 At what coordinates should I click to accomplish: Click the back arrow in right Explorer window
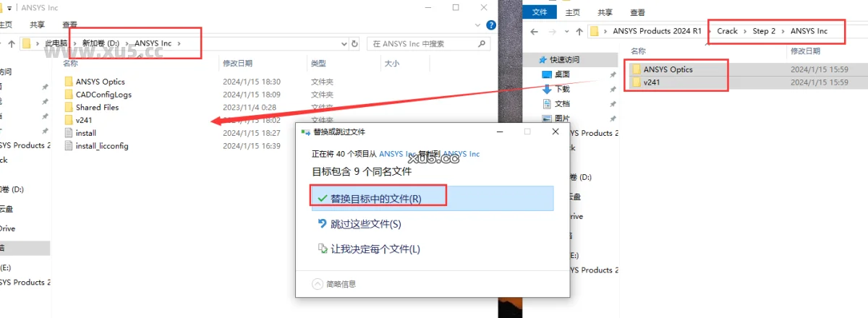pyautogui.click(x=534, y=32)
